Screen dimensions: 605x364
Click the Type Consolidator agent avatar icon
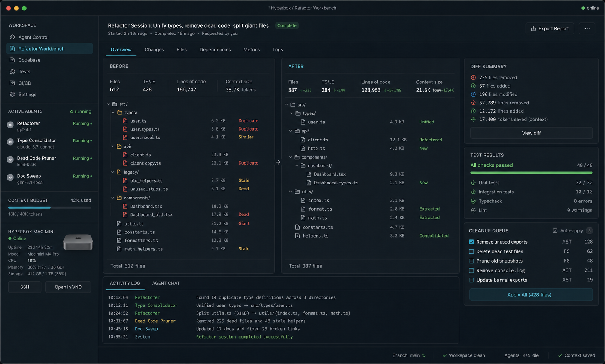10,142
